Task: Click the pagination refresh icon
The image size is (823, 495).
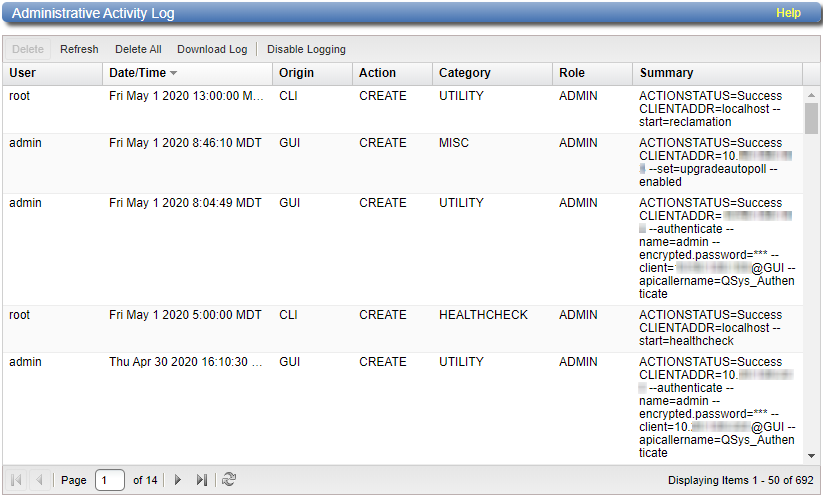Action: [229, 480]
